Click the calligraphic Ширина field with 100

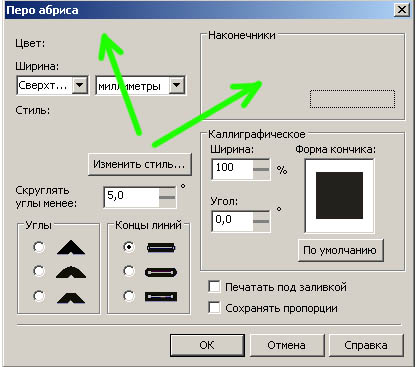[x=232, y=169]
